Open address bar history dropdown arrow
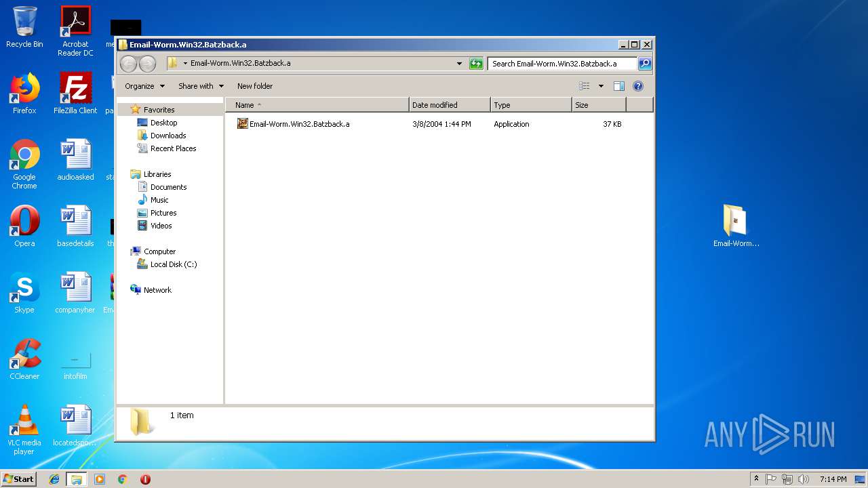The image size is (868, 488). [x=459, y=64]
